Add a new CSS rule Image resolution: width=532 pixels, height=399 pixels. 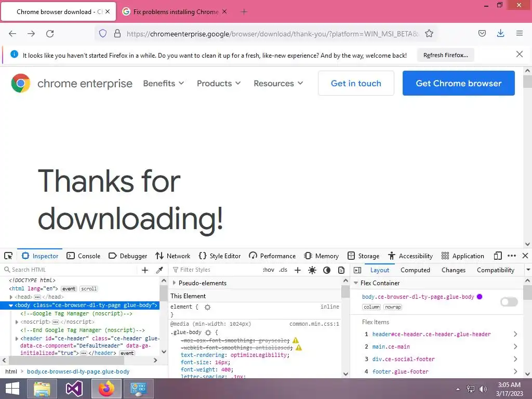298,270
